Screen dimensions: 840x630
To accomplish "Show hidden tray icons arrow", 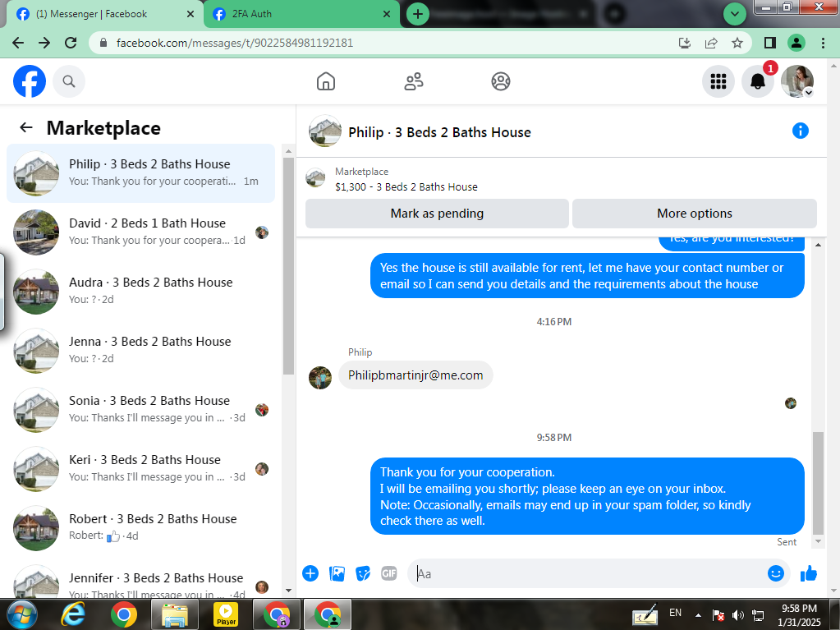I will pos(698,615).
